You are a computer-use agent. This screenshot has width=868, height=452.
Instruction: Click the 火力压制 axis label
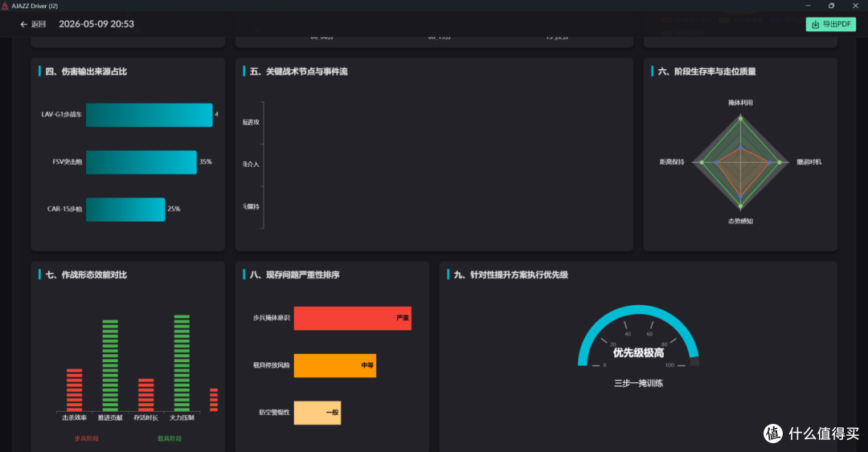[182, 417]
